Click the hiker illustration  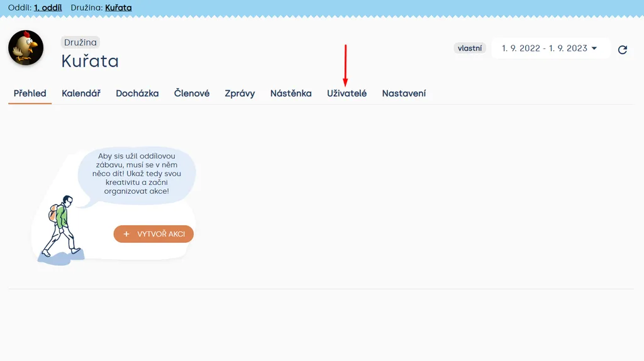pos(62,230)
